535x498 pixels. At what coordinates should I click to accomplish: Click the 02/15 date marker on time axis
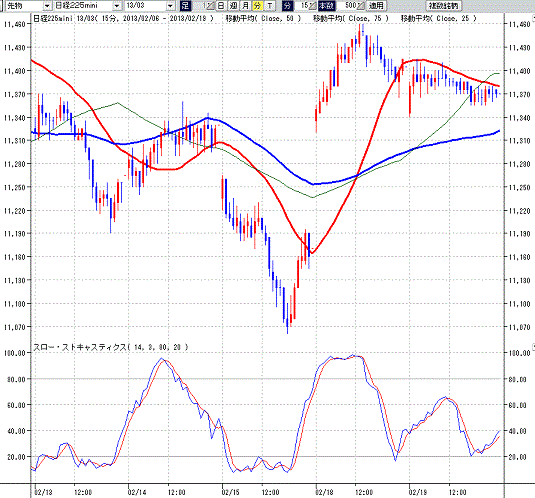coord(231,492)
